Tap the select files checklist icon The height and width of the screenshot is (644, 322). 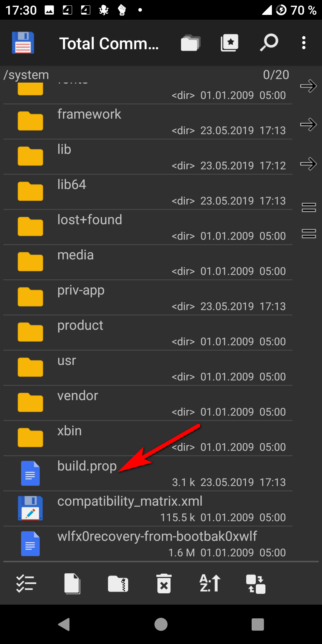coord(26,583)
